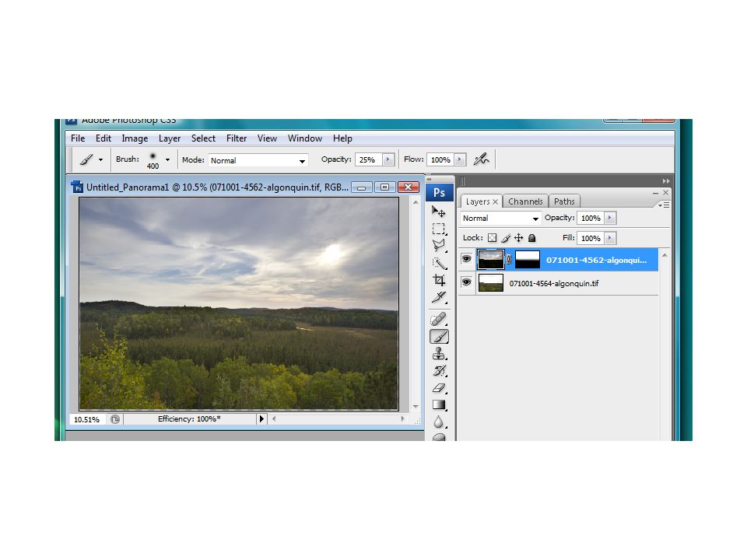Viewport: 747px width, 560px height.
Task: Select the Blur tool
Action: pyautogui.click(x=438, y=422)
